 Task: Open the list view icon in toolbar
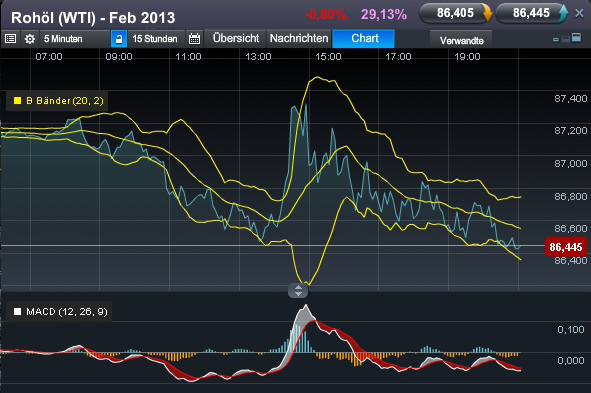point(11,38)
